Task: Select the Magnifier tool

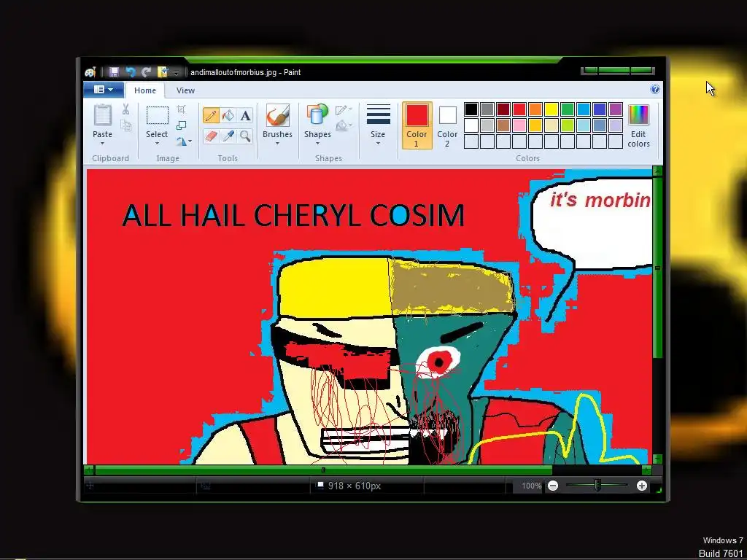Action: pyautogui.click(x=245, y=136)
